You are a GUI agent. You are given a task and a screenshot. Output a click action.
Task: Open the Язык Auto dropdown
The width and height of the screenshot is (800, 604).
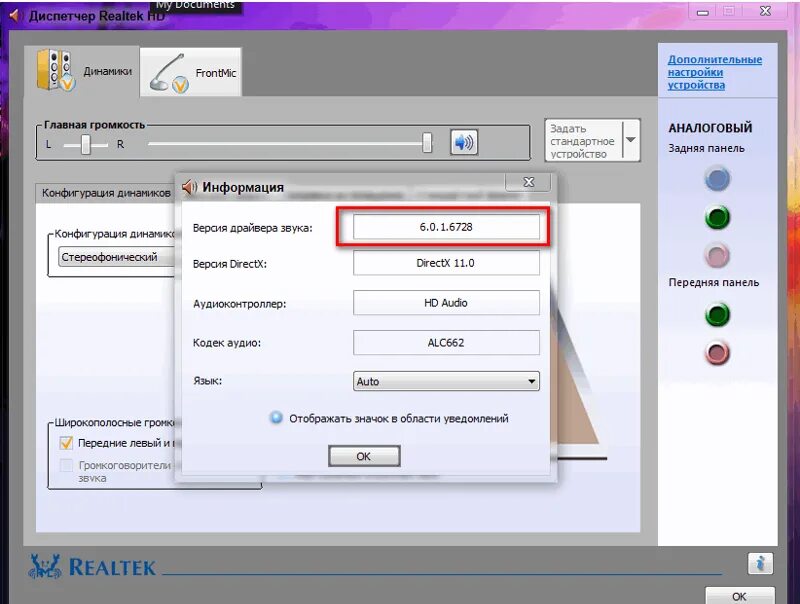coord(446,381)
